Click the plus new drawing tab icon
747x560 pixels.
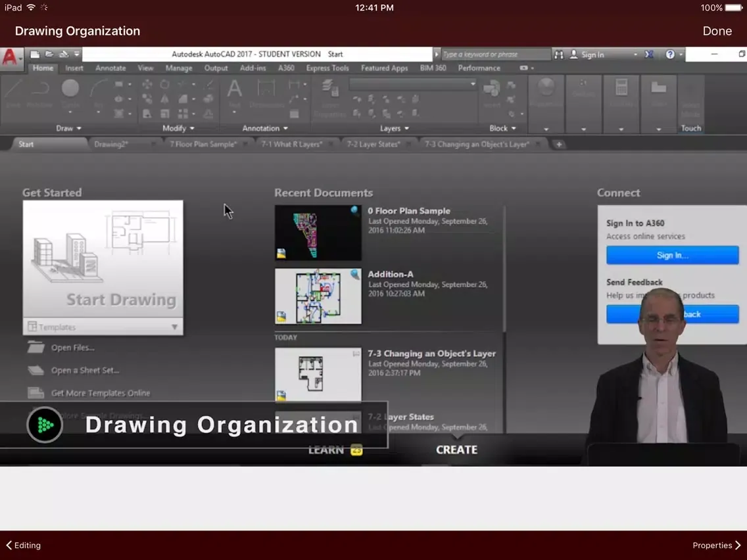pos(559,145)
